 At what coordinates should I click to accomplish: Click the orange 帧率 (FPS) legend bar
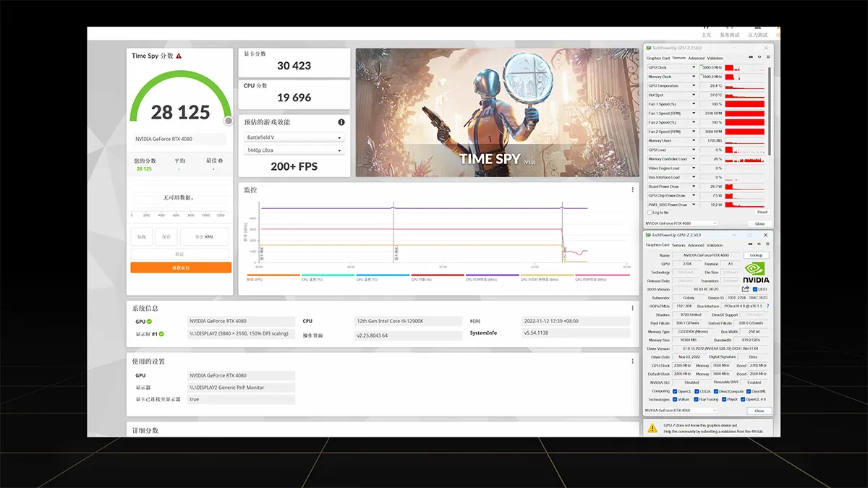click(x=273, y=275)
